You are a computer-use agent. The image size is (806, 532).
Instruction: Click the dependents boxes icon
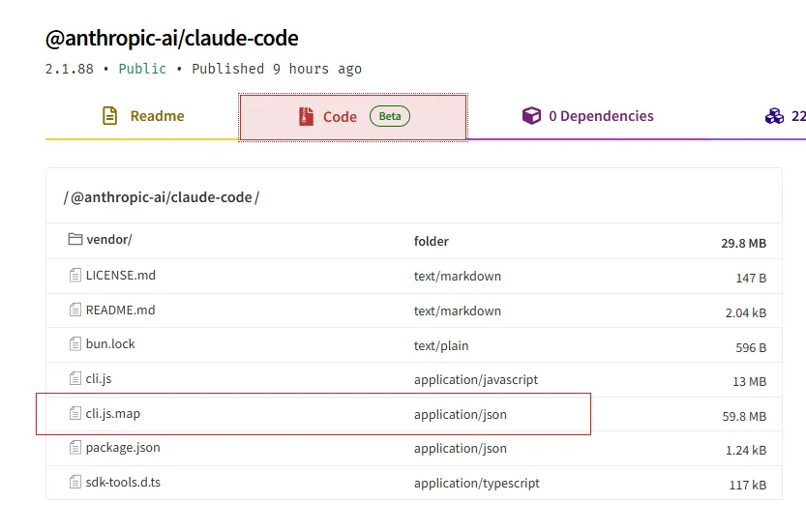774,116
